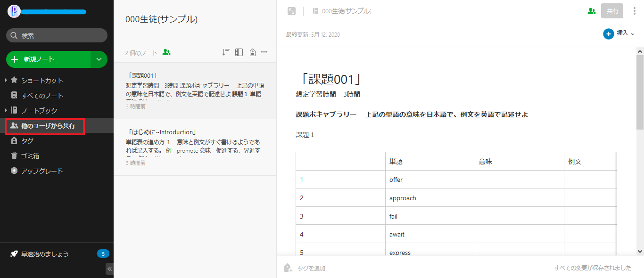The image size is (644, 278).
Task: Click the green shared users icon beside Share
Action: [x=592, y=11]
